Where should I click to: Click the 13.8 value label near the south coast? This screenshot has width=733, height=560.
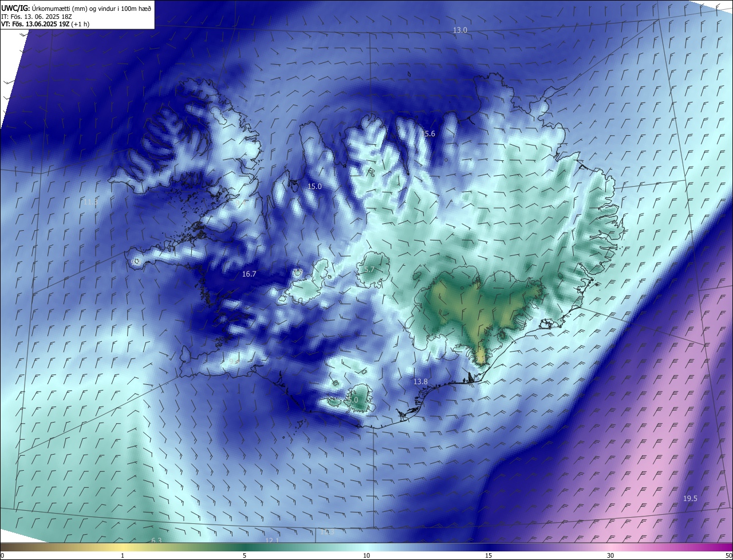[420, 381]
